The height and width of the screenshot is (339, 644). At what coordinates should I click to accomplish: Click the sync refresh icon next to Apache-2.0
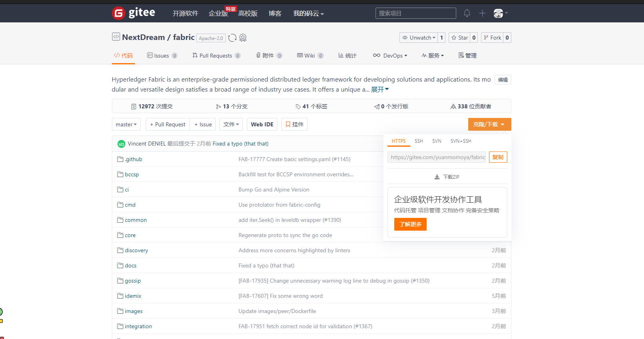click(232, 38)
